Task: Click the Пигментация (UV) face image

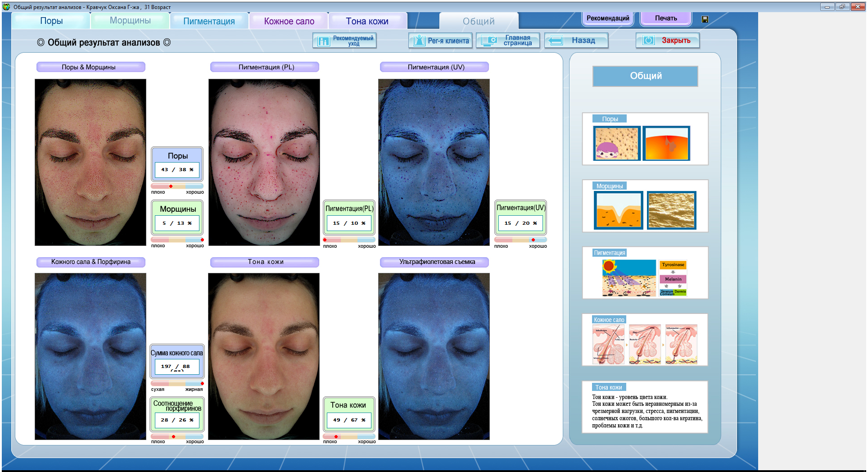Action: point(434,162)
